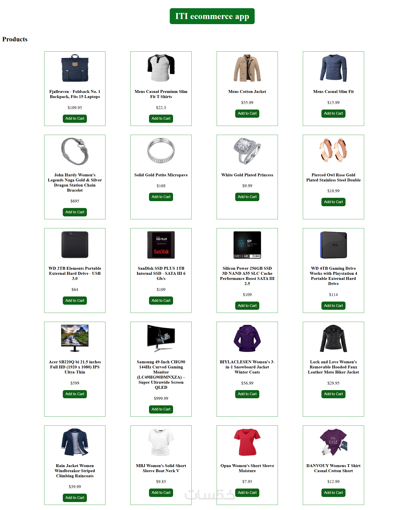Click the red Opna women's shirt image
The height and width of the screenshot is (510, 420).
click(x=247, y=442)
